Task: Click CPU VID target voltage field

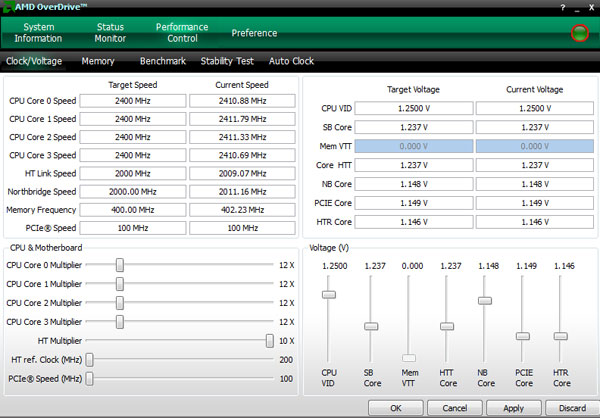Action: [414, 108]
